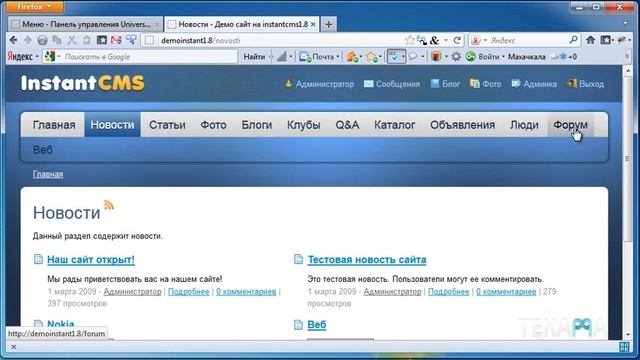Click Подробнее under Наш сайт открыт!
Image resolution: width=640 pixels, height=360 pixels.
(189, 291)
